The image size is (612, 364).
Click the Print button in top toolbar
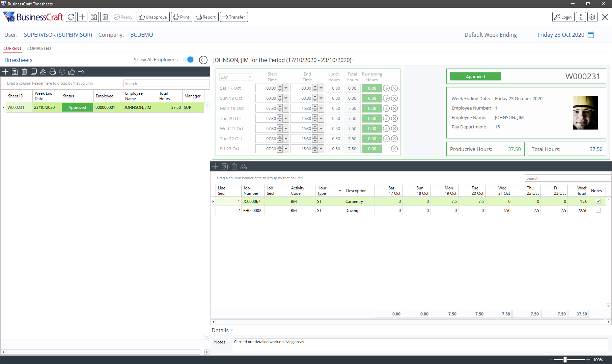pyautogui.click(x=182, y=17)
